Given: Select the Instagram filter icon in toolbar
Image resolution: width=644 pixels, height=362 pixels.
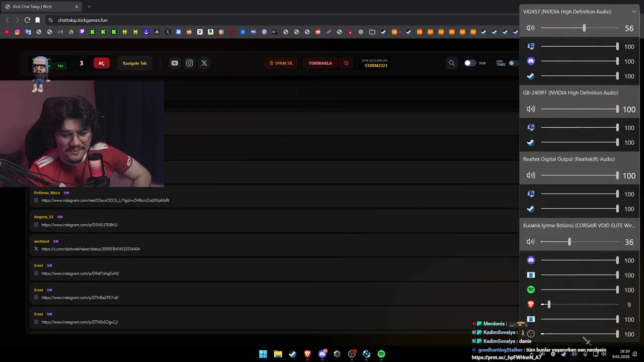Looking at the screenshot, I should coord(189,63).
